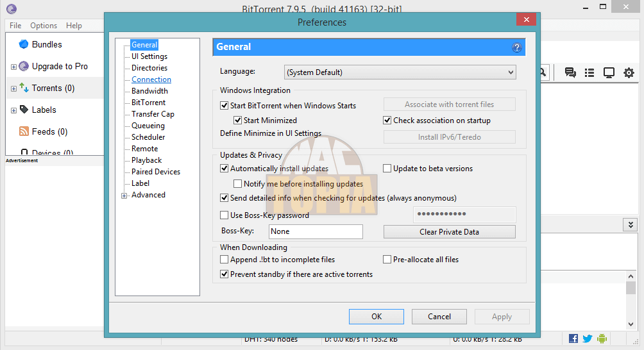The image size is (644, 350).
Task: Uncheck Prevent standby if active torrents
Action: pos(225,274)
